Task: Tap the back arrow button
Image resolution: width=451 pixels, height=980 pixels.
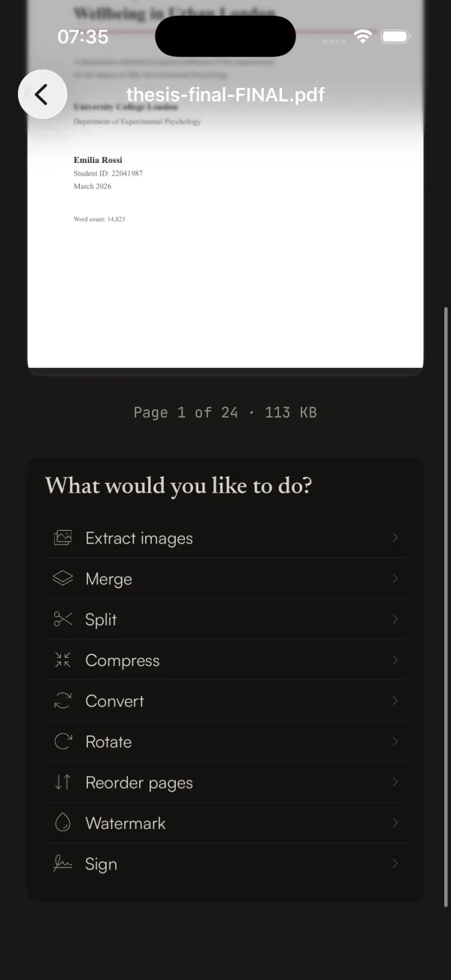Action: [x=42, y=94]
